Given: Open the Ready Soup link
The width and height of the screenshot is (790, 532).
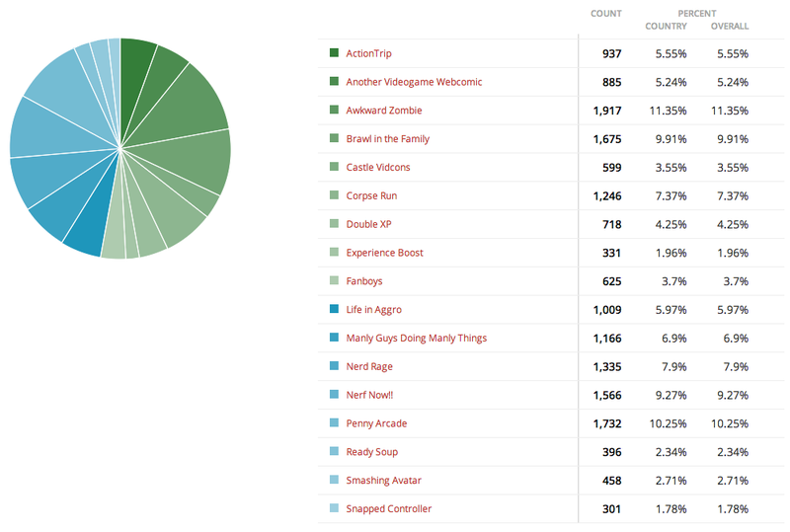Looking at the screenshot, I should 372,452.
